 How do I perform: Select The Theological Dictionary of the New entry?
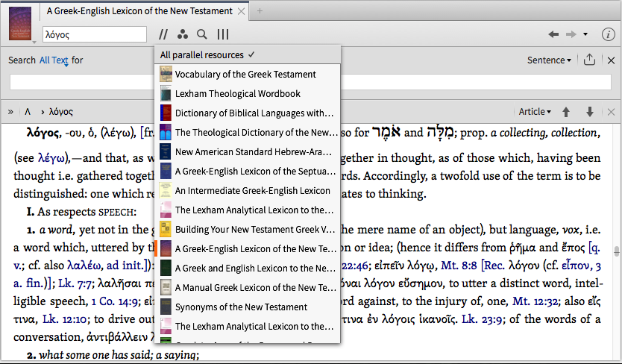[247, 133]
